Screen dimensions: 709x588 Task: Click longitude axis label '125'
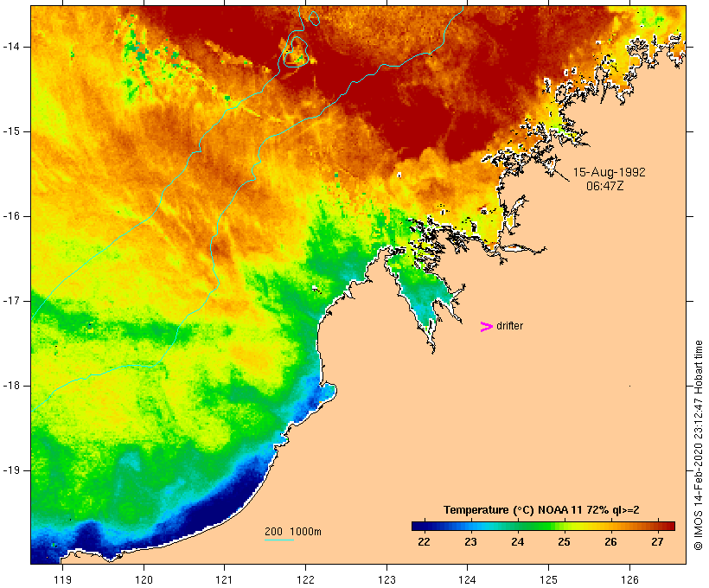pos(548,580)
